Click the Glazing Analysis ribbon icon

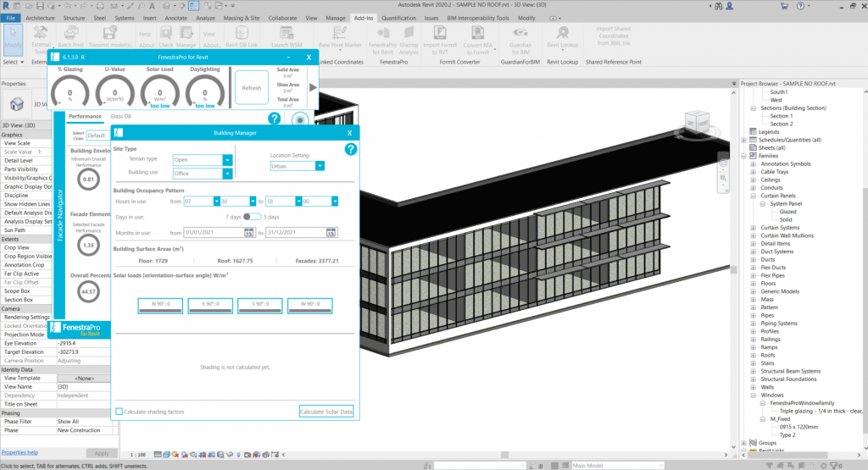(x=409, y=40)
